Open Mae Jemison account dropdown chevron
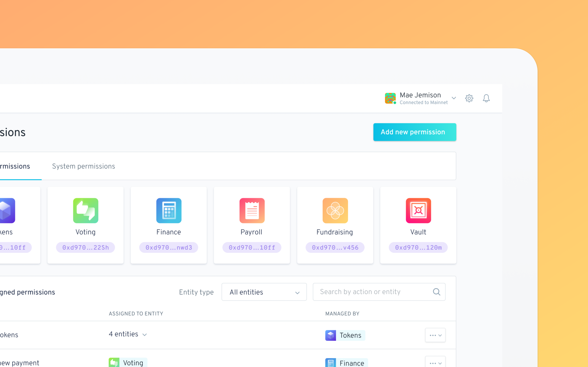588x367 pixels. (454, 98)
